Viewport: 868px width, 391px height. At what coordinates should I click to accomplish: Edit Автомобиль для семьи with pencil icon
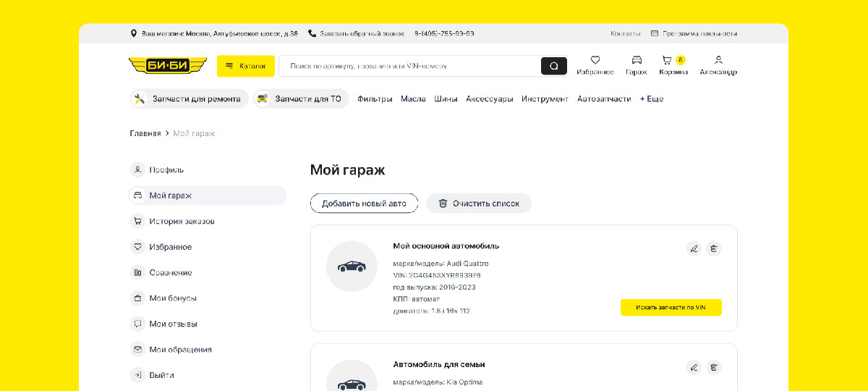coord(694,367)
